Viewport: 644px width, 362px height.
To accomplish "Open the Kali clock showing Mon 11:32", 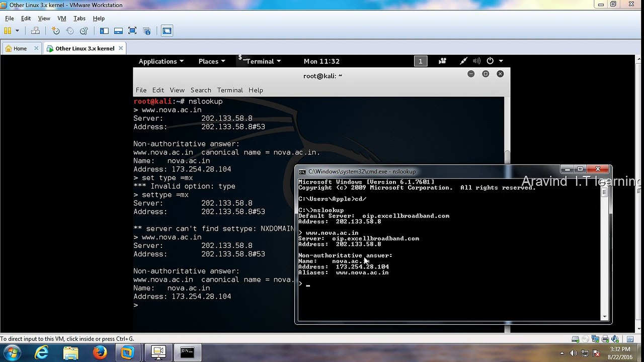I will (x=321, y=61).
